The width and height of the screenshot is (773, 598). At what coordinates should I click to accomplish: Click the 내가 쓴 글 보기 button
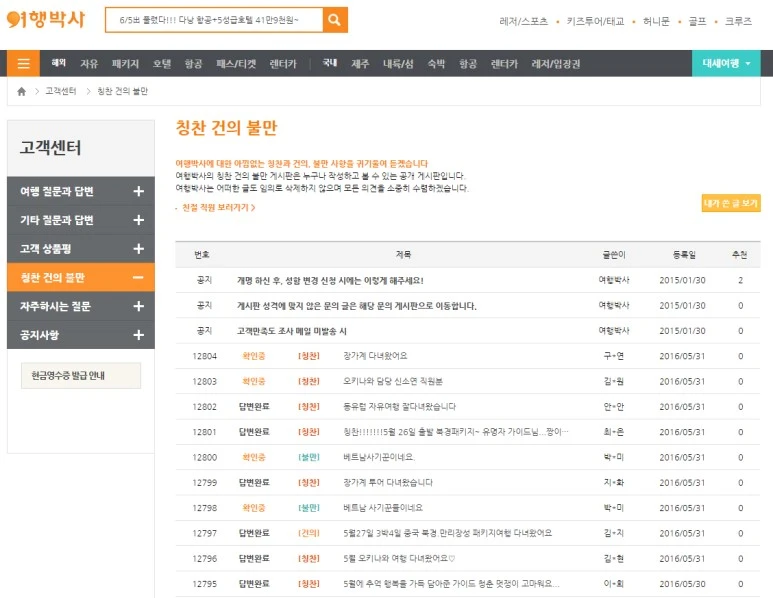click(731, 203)
